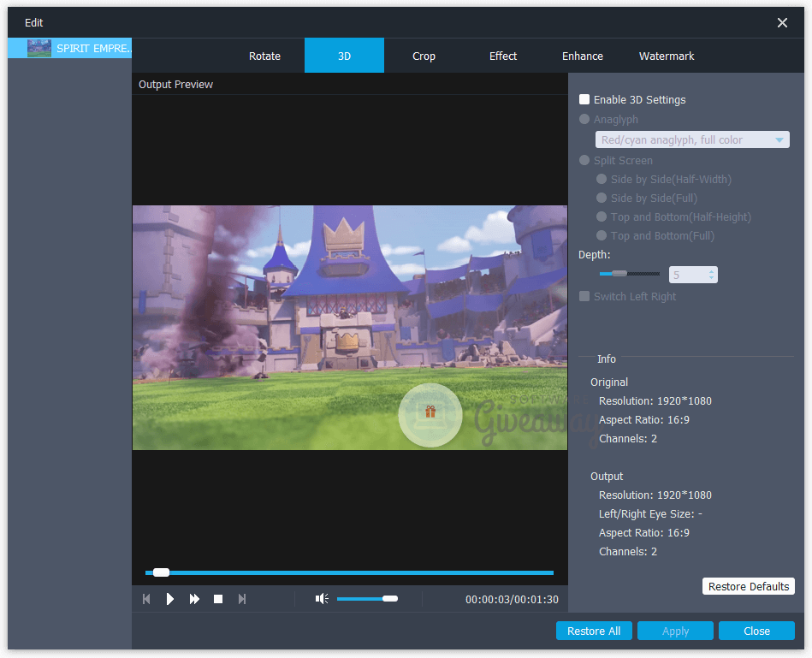Mute the preview audio speaker icon
Image resolution: width=812 pixels, height=658 pixels.
pos(322,599)
